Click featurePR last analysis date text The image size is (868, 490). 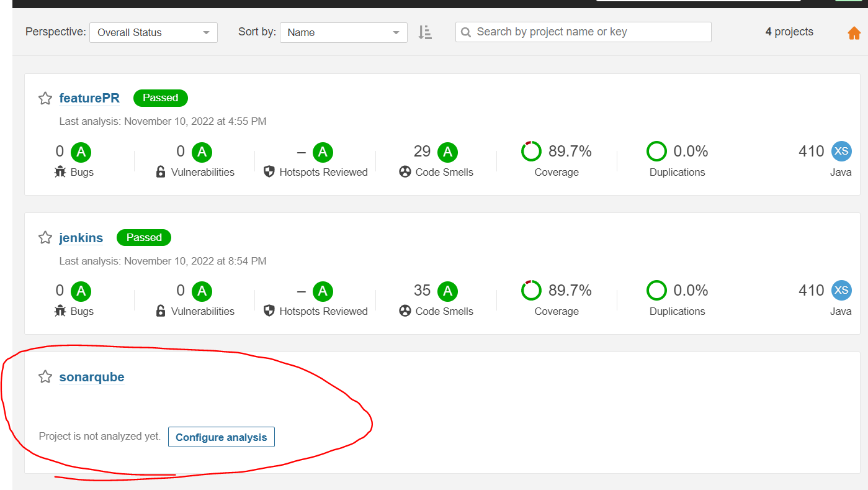click(x=163, y=122)
